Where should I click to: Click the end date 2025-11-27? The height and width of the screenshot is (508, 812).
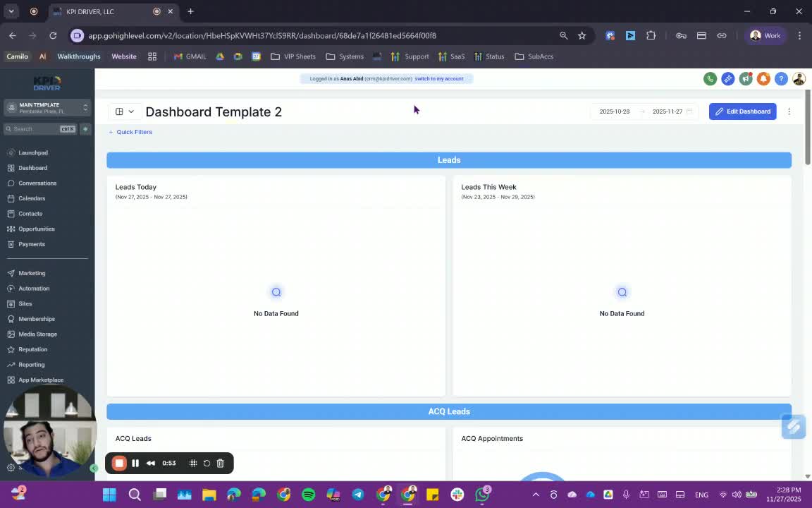(667, 111)
